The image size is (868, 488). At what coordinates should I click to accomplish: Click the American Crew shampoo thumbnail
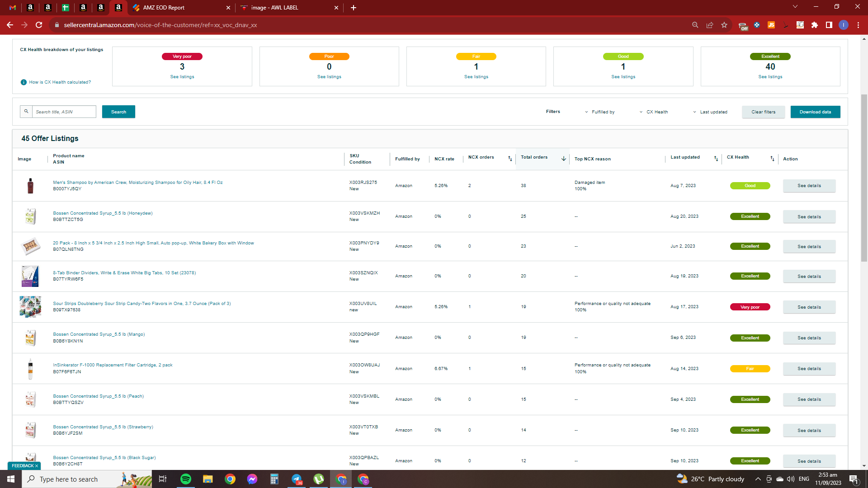pyautogui.click(x=30, y=186)
